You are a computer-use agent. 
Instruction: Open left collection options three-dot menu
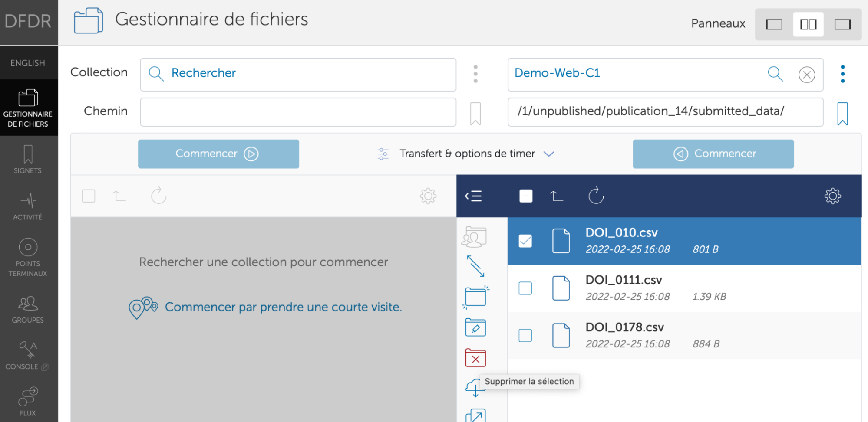(x=475, y=74)
